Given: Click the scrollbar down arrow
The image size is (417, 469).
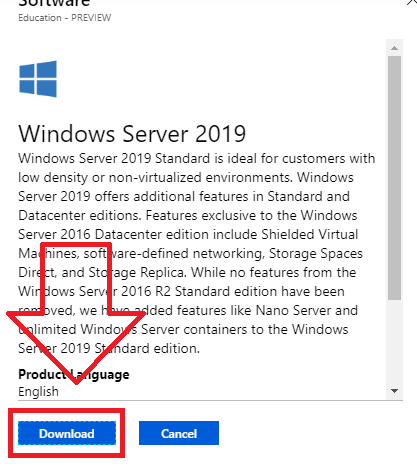Looking at the screenshot, I should [394, 391].
